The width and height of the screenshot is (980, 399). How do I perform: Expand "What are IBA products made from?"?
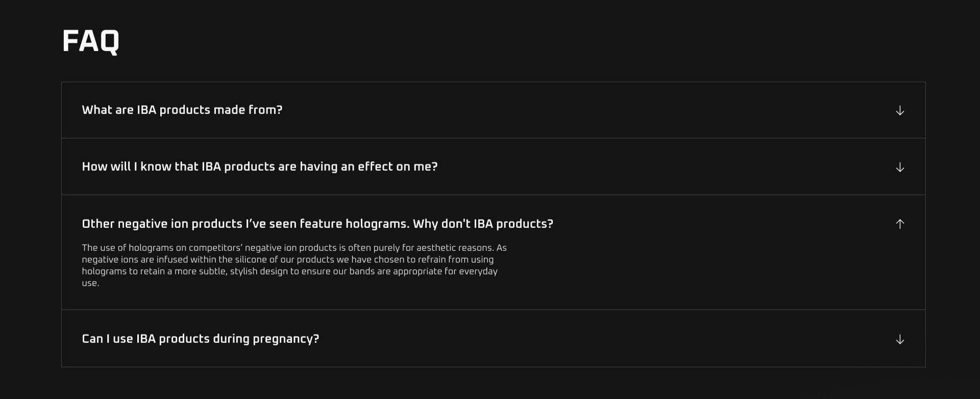[x=182, y=110]
